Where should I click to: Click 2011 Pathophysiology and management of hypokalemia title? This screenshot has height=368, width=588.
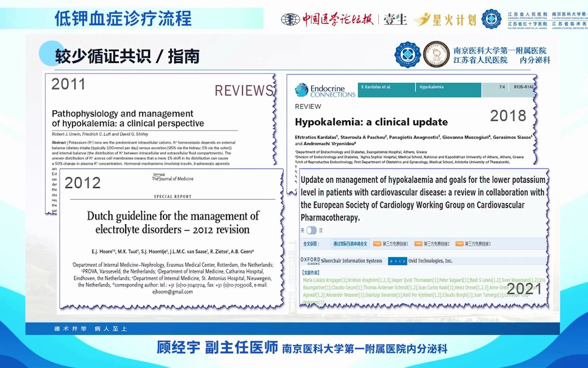click(x=128, y=118)
